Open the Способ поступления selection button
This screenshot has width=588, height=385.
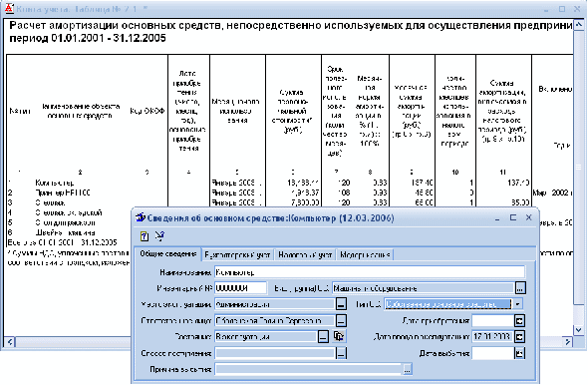coord(341,353)
